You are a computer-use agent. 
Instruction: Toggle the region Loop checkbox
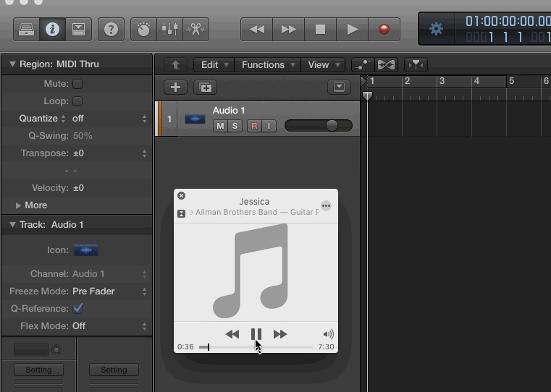tap(77, 101)
